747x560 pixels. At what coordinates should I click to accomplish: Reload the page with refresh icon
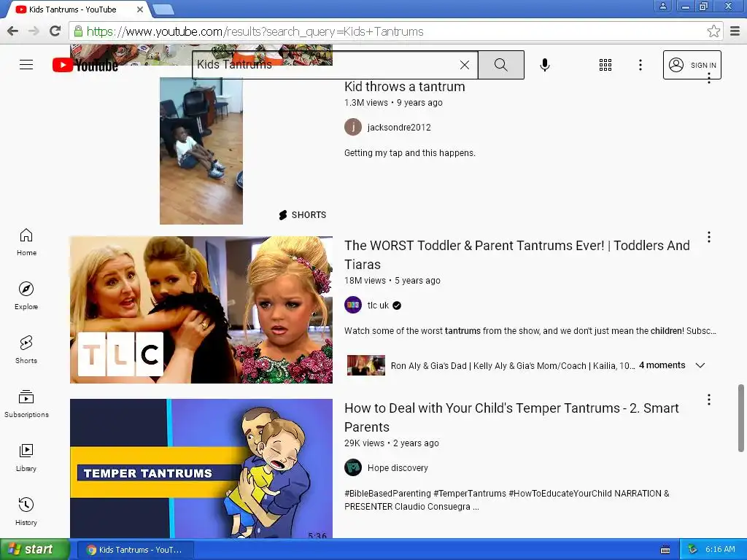click(x=55, y=31)
